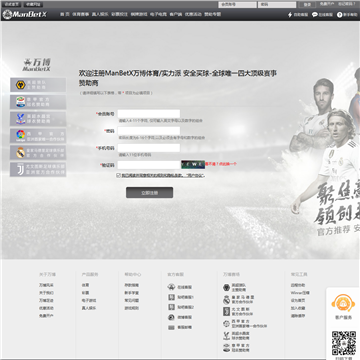The width and height of the screenshot is (360, 360).
Task: Open the lightning-bolt self-service icon in header
Action: click(290, 15)
